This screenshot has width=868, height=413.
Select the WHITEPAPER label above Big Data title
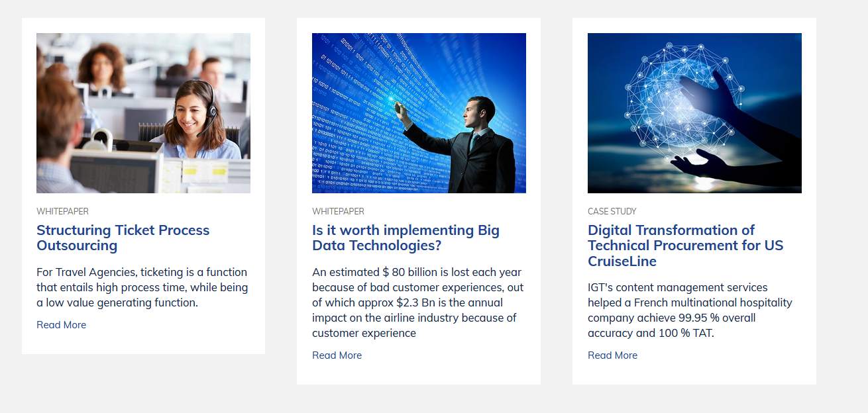(x=338, y=211)
